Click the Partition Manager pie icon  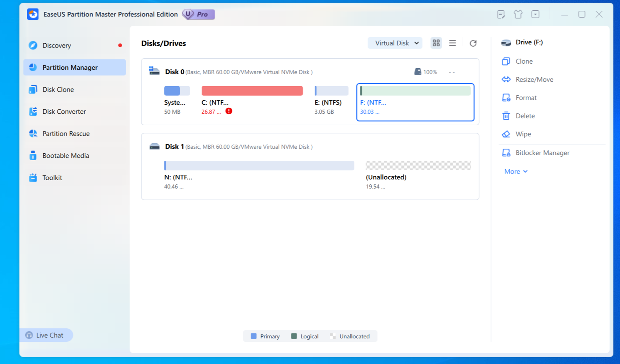point(33,67)
